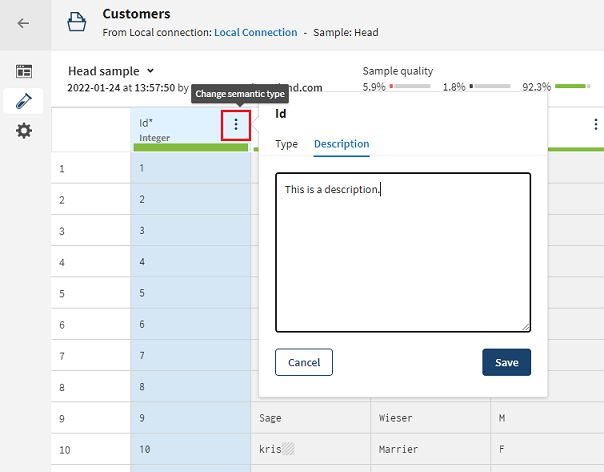Select the Description tab
The height and width of the screenshot is (472, 604).
[x=341, y=144]
